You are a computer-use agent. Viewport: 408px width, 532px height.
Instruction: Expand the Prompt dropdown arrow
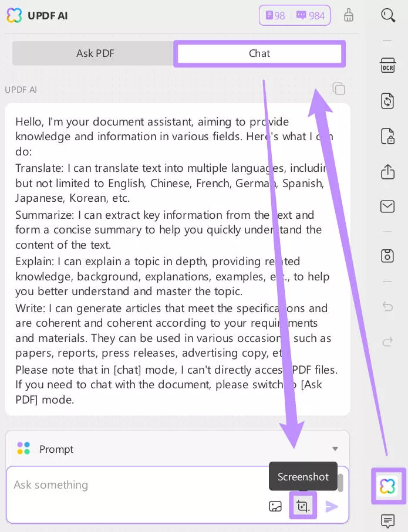335,449
